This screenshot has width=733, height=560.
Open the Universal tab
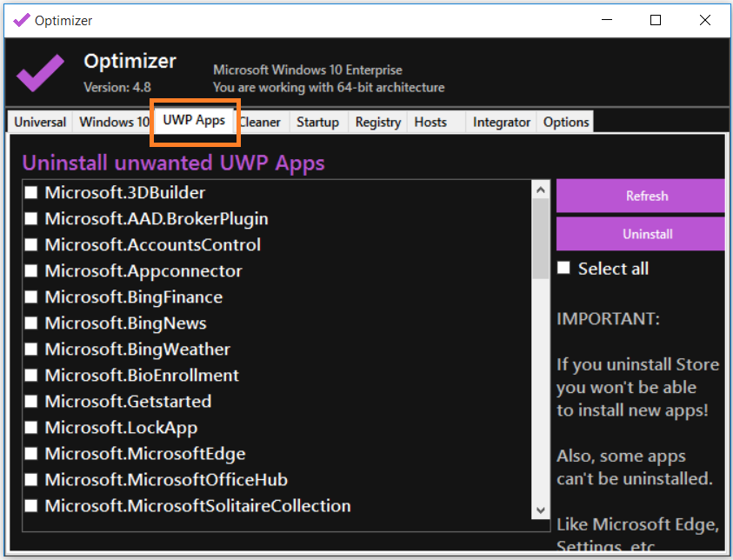pos(40,122)
